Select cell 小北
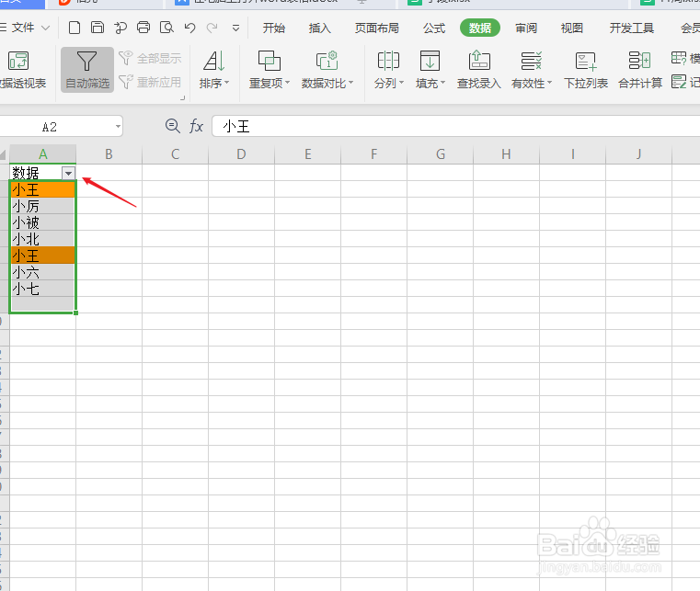 click(x=43, y=239)
